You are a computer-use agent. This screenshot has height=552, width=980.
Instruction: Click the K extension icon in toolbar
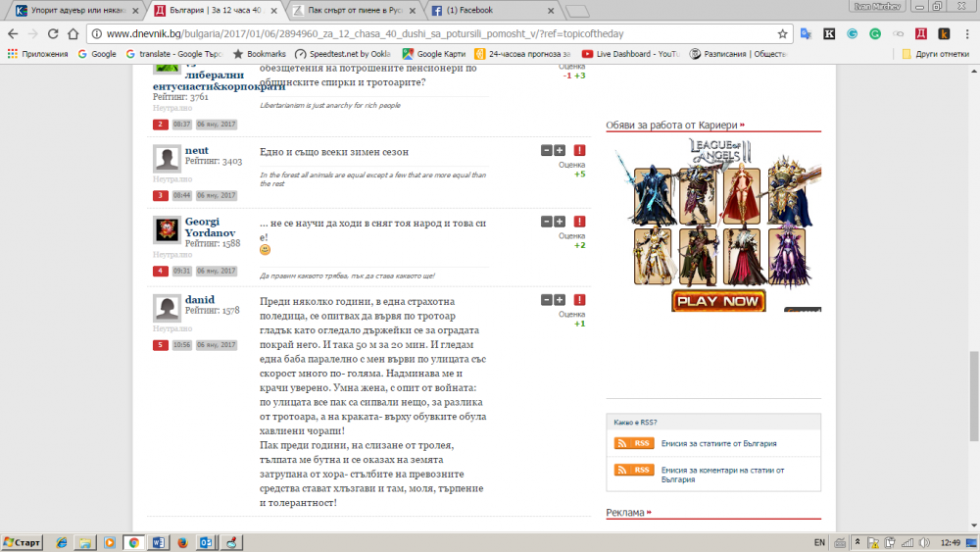(829, 33)
